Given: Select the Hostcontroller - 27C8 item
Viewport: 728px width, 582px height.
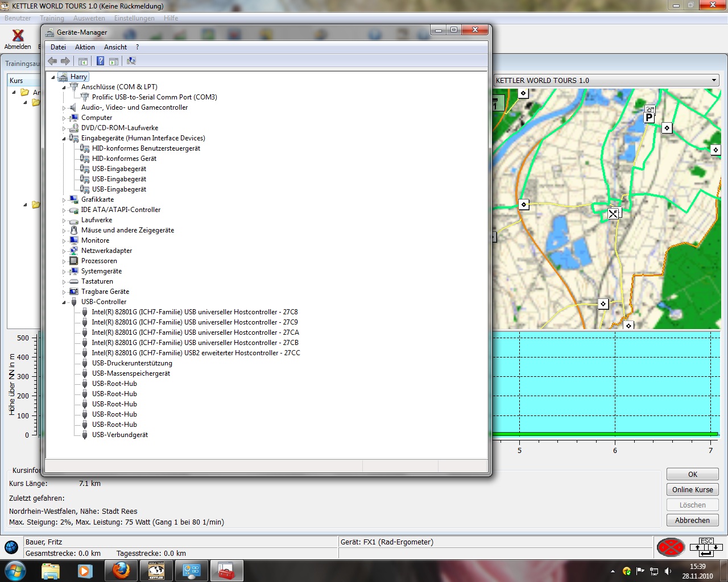Looking at the screenshot, I should pyautogui.click(x=195, y=312).
